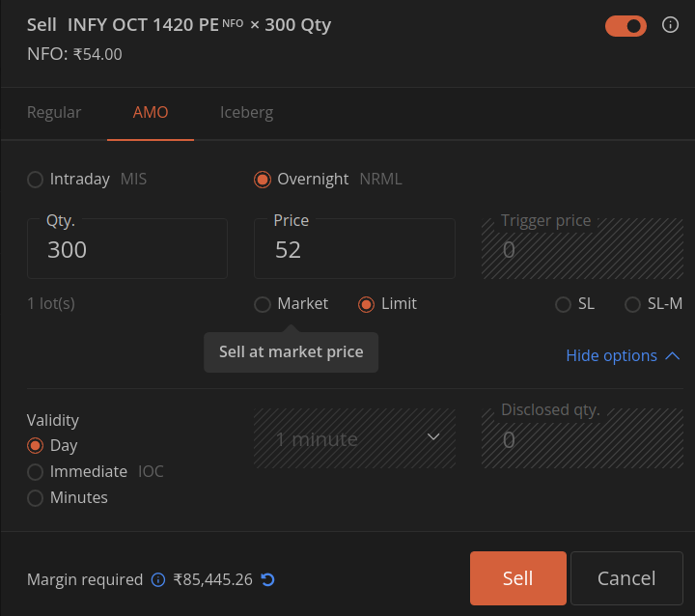Choose Market order type
The width and height of the screenshot is (695, 616).
(263, 304)
